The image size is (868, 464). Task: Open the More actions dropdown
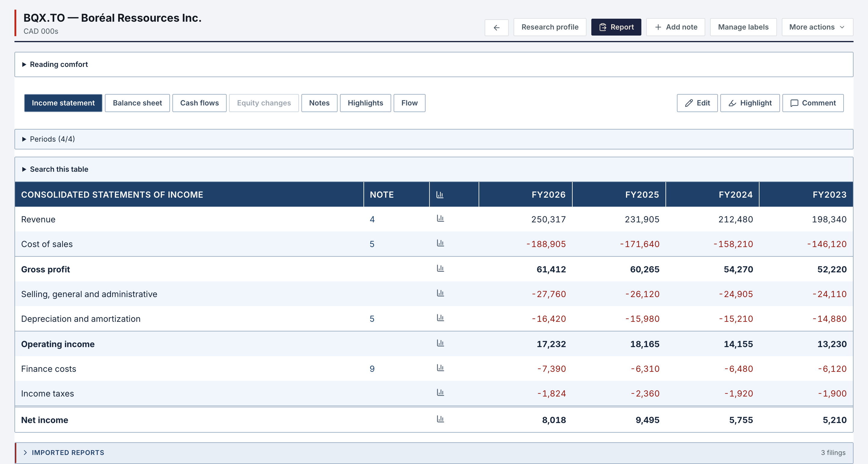[817, 27]
